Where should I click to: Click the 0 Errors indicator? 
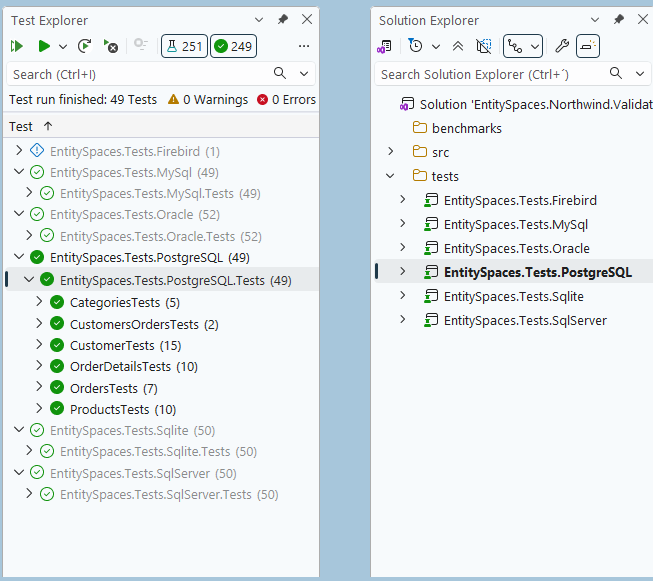(286, 100)
